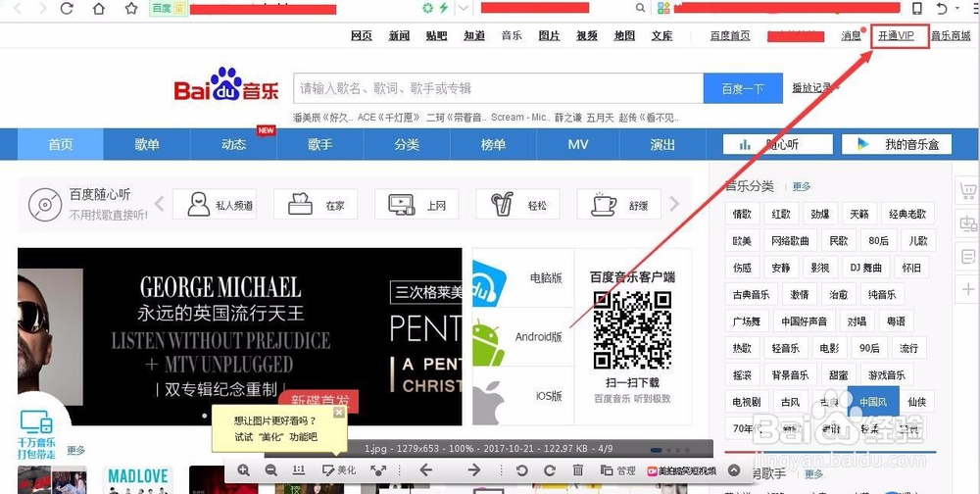Click the search input field
The width and height of the screenshot is (980, 494).
point(498,88)
